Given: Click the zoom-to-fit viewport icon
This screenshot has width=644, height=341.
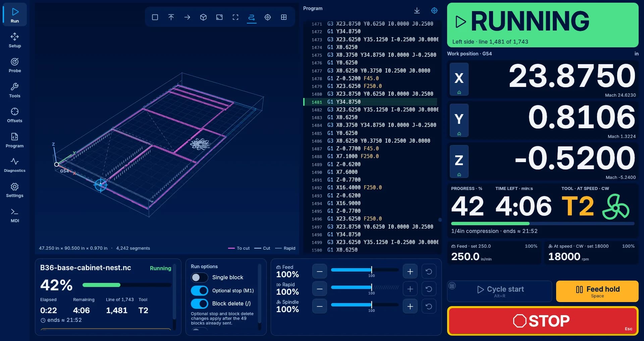Looking at the screenshot, I should pyautogui.click(x=219, y=17).
